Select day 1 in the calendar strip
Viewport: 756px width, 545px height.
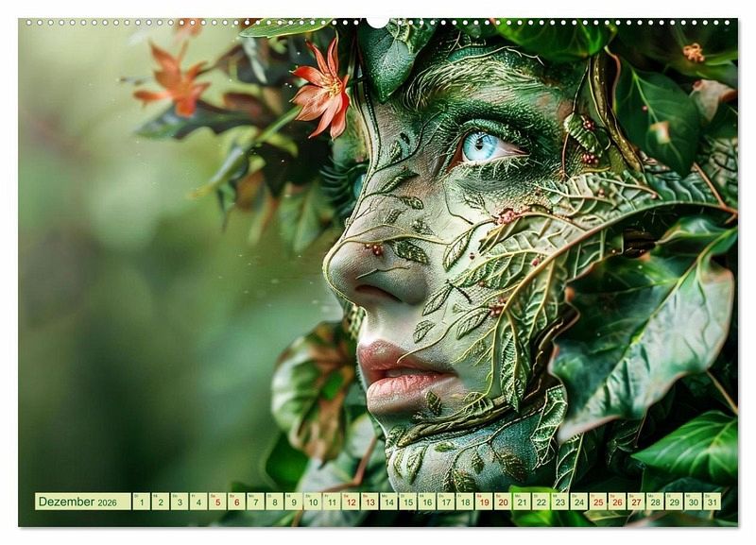tap(141, 502)
